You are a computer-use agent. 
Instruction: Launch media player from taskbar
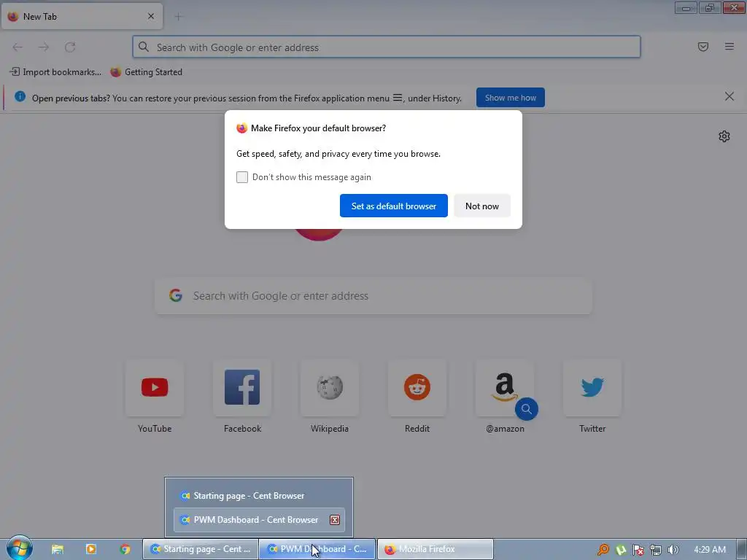[90, 549]
